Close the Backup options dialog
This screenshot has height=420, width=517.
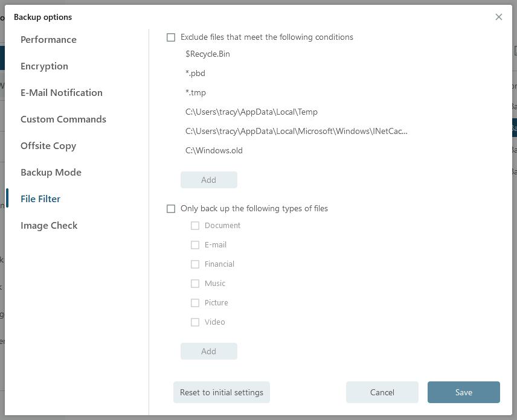click(x=498, y=17)
